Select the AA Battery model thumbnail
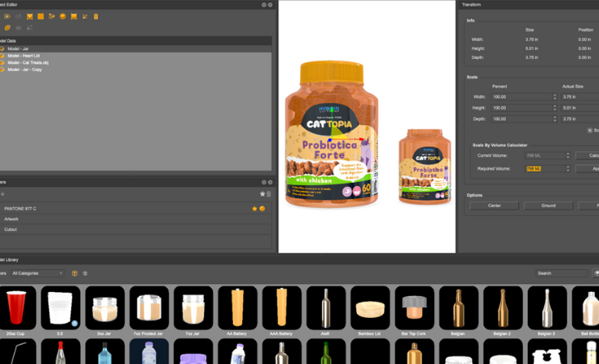 (x=237, y=307)
